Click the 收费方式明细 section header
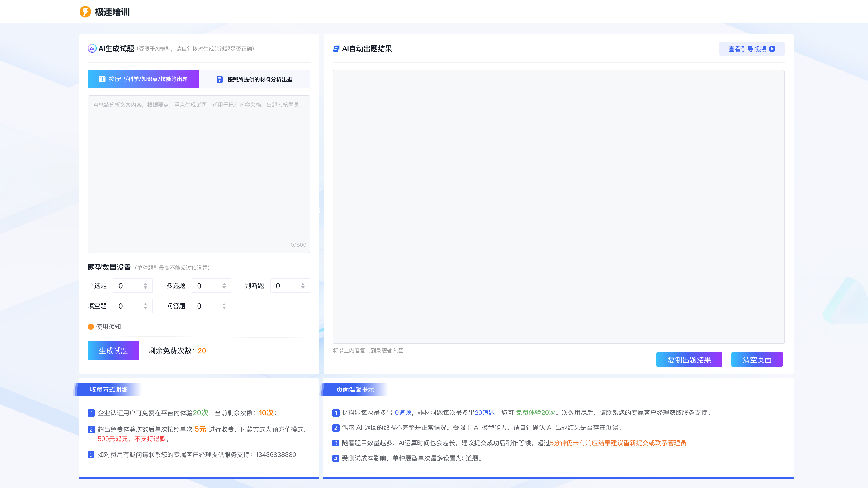Screen dimensions: 868x488 click(x=108, y=389)
